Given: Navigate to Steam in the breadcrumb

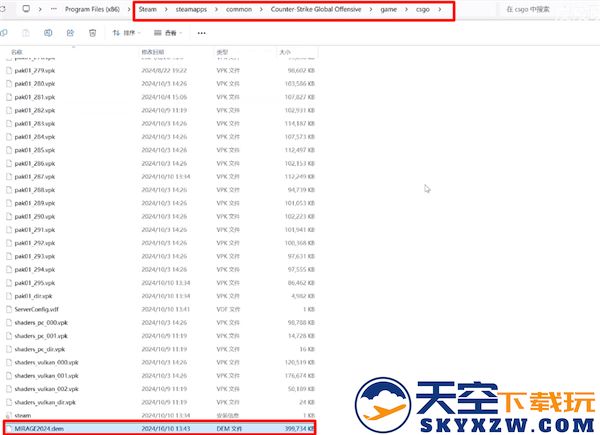Looking at the screenshot, I should (x=148, y=9).
